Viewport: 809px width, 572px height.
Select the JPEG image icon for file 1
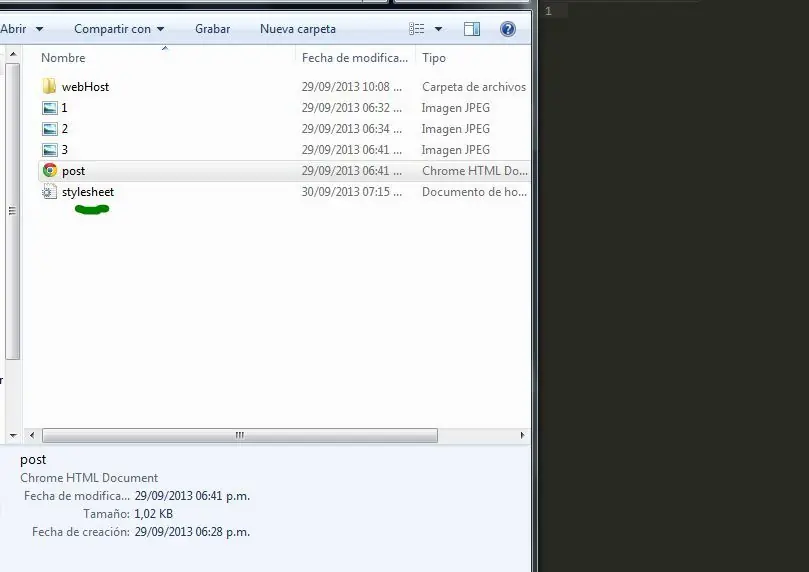pyautogui.click(x=50, y=108)
